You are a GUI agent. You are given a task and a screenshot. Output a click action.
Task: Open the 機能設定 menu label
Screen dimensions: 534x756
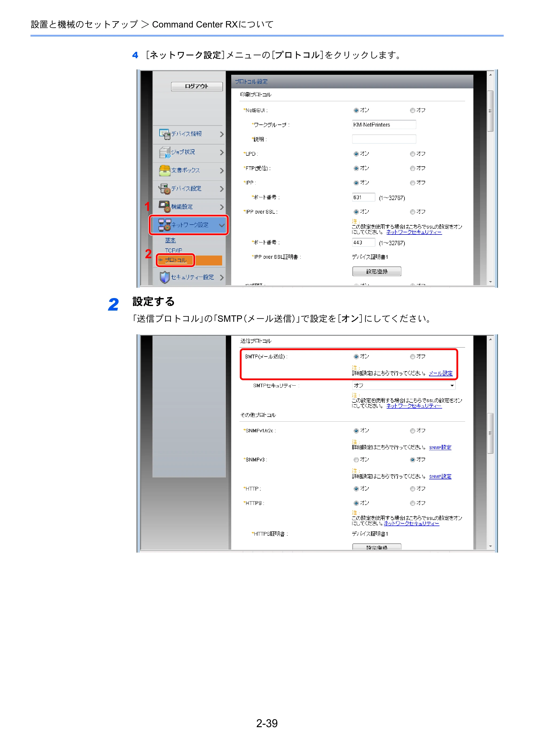click(182, 207)
